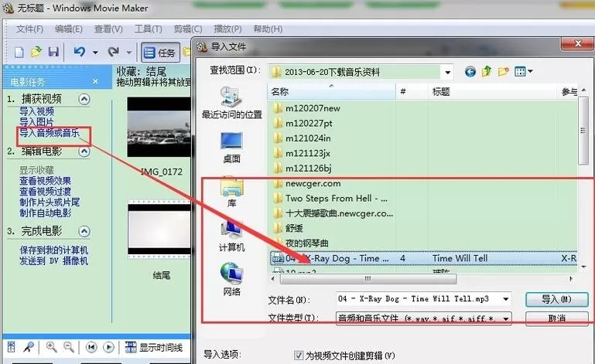This screenshot has width=595, height=364.
Task: Open 查看视频效果 link
Action: 45,181
